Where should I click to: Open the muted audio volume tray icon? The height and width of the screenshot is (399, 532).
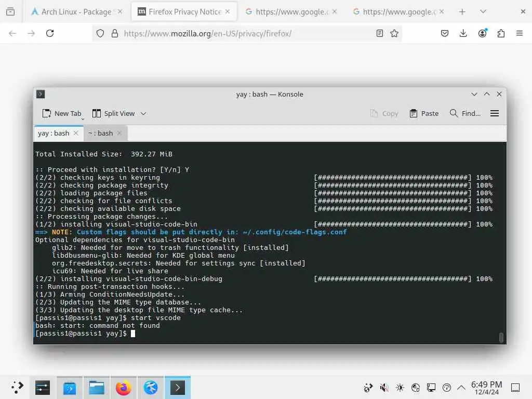point(384,388)
